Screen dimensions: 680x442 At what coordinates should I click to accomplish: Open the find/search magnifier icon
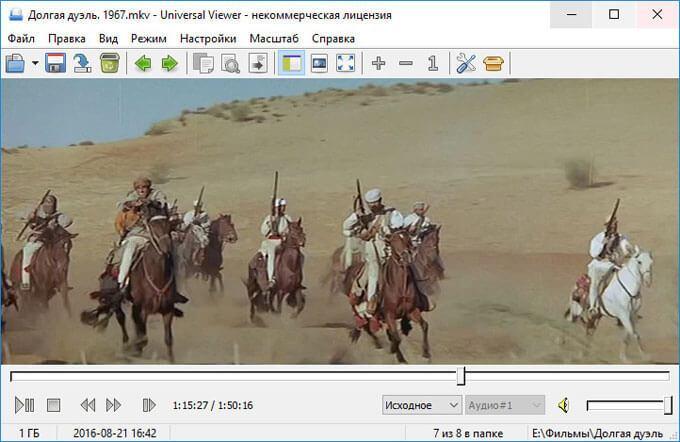230,63
